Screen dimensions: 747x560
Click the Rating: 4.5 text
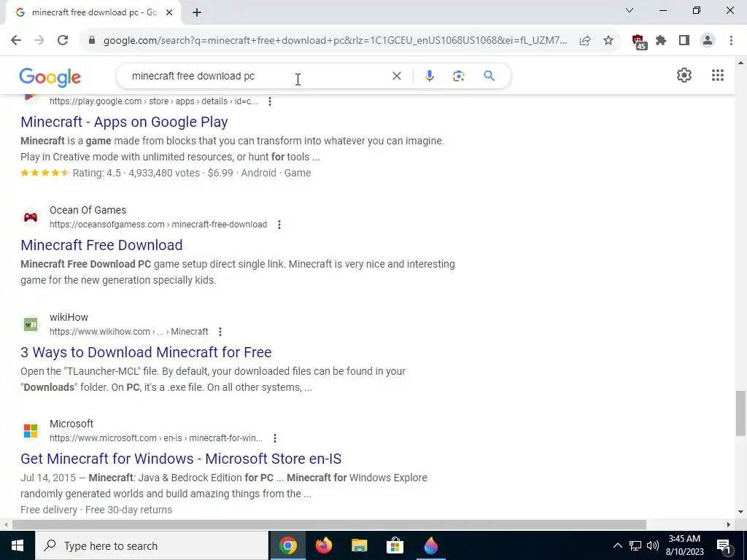[97, 174]
